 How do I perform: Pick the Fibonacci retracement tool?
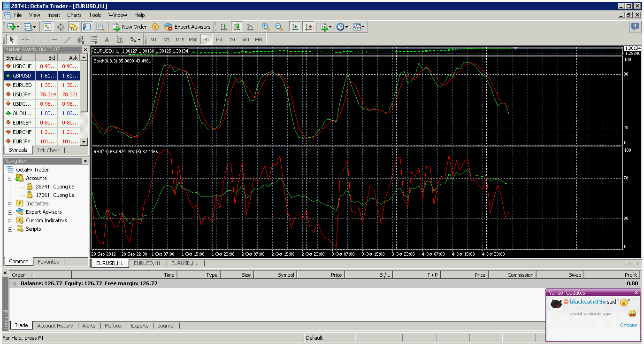pyautogui.click(x=94, y=39)
